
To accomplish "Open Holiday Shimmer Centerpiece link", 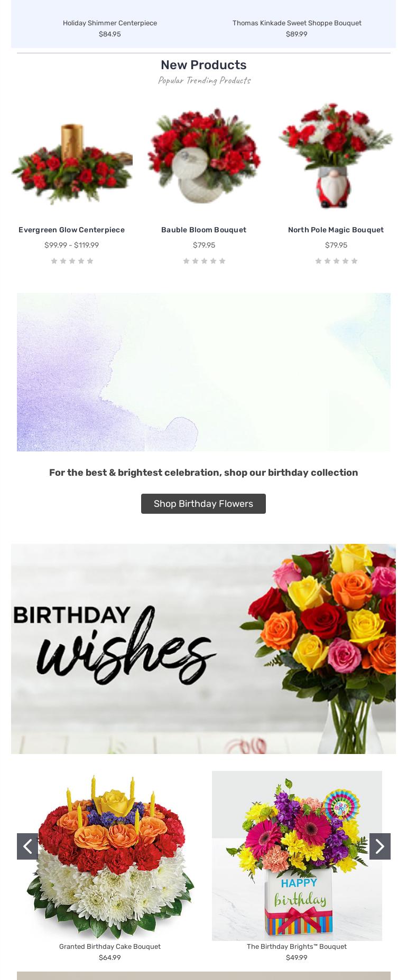I will (110, 23).
